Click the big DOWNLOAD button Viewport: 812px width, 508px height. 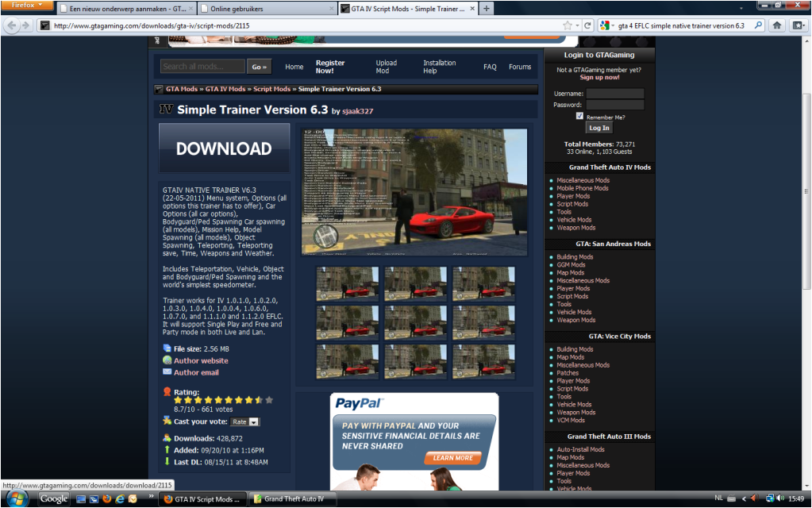[224, 148]
